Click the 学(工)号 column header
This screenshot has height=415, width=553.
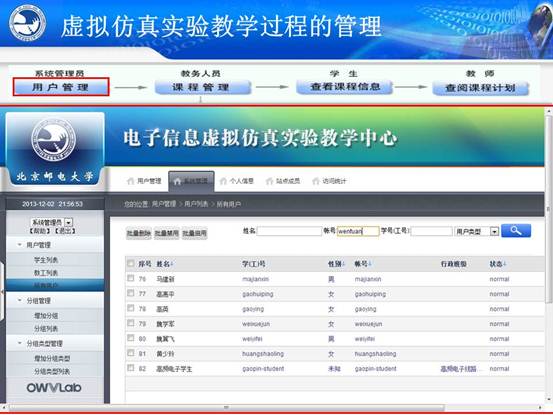point(254,264)
